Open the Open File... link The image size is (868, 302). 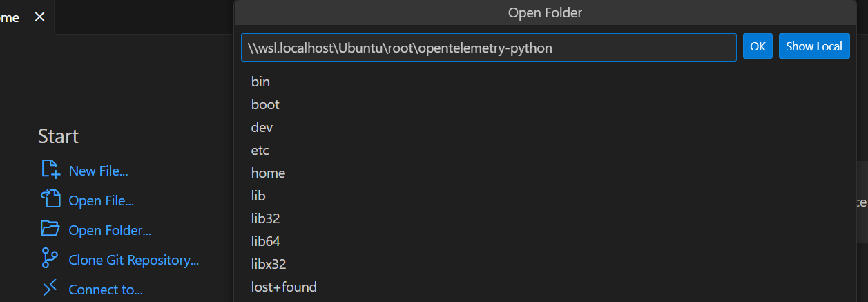click(102, 201)
